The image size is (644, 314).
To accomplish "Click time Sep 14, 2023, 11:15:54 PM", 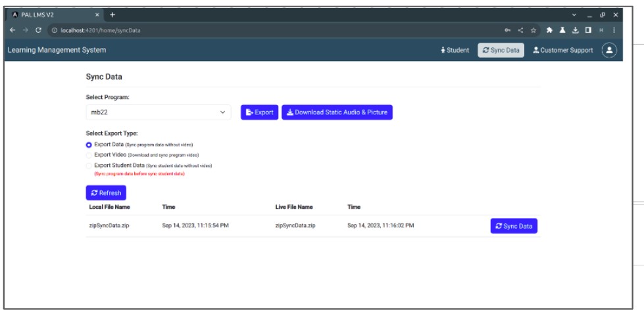I will (x=195, y=225).
